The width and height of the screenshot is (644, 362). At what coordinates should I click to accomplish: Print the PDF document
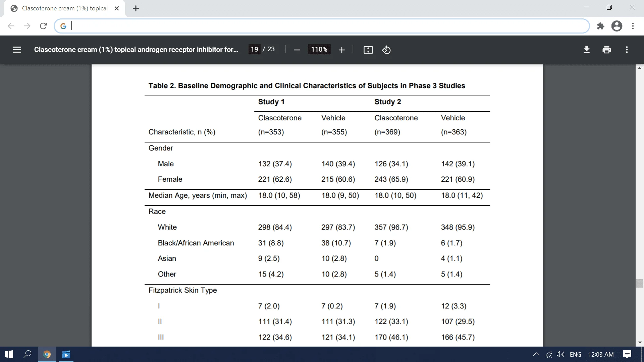(x=606, y=50)
